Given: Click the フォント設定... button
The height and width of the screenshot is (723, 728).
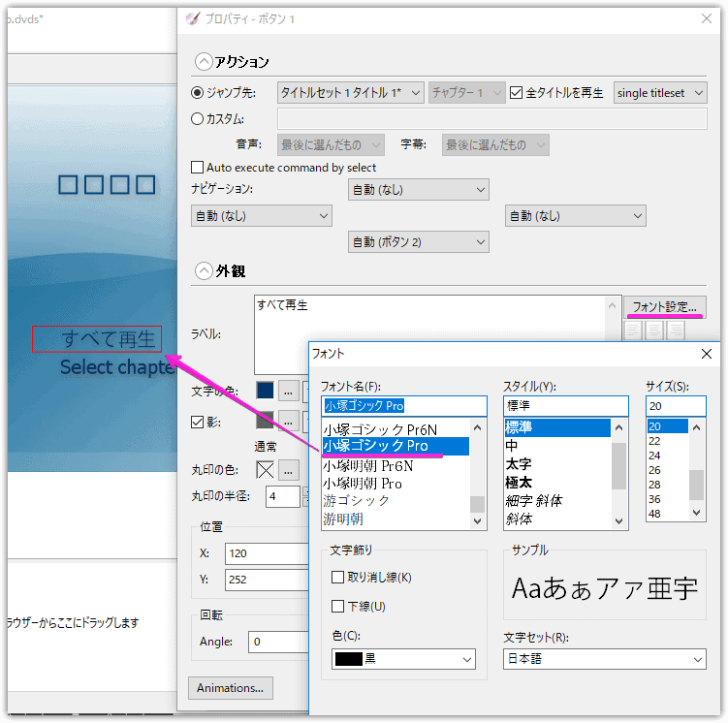Looking at the screenshot, I should [663, 306].
